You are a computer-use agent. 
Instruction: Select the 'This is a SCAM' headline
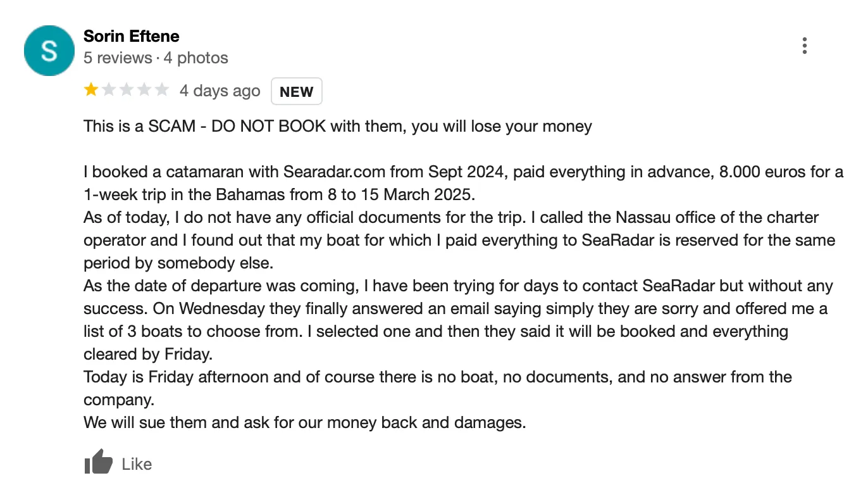pyautogui.click(x=337, y=126)
